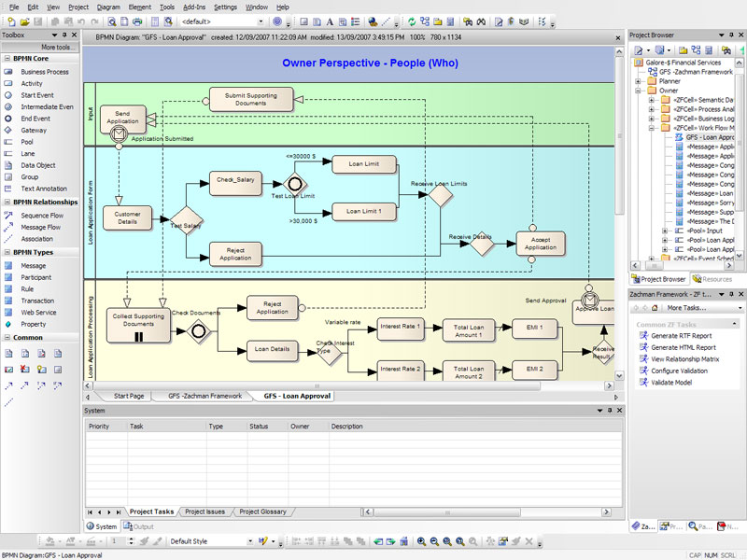
Task: Collapse the BPMN Core toolbox section
Action: pyautogui.click(x=7, y=58)
